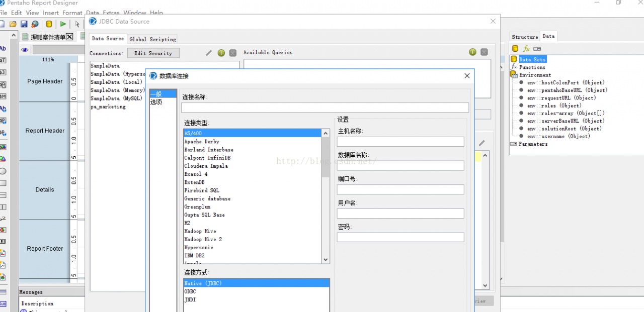Image resolution: width=644 pixels, height=312 pixels.
Task: Click the add data set icon in Data panel
Action: (515, 48)
